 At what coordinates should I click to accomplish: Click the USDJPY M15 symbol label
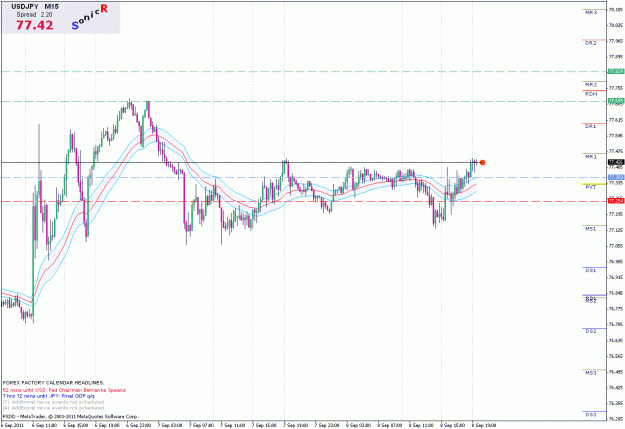tap(35, 7)
